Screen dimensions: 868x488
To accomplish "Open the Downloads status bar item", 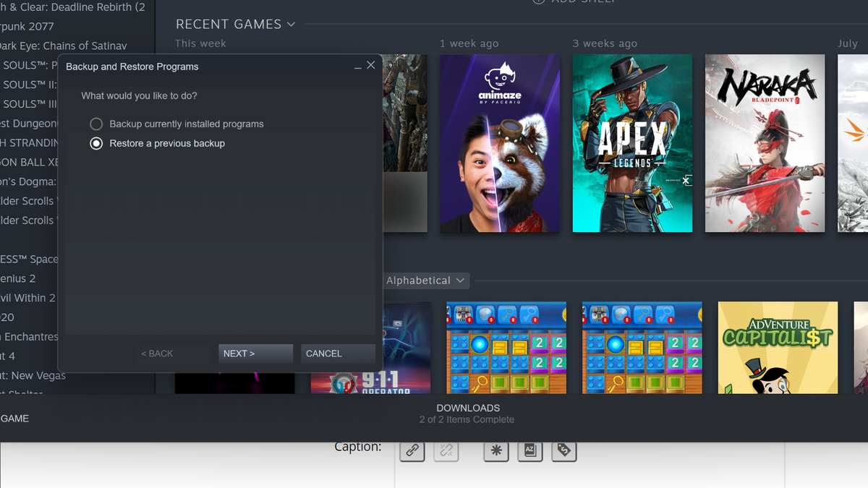I will point(467,414).
